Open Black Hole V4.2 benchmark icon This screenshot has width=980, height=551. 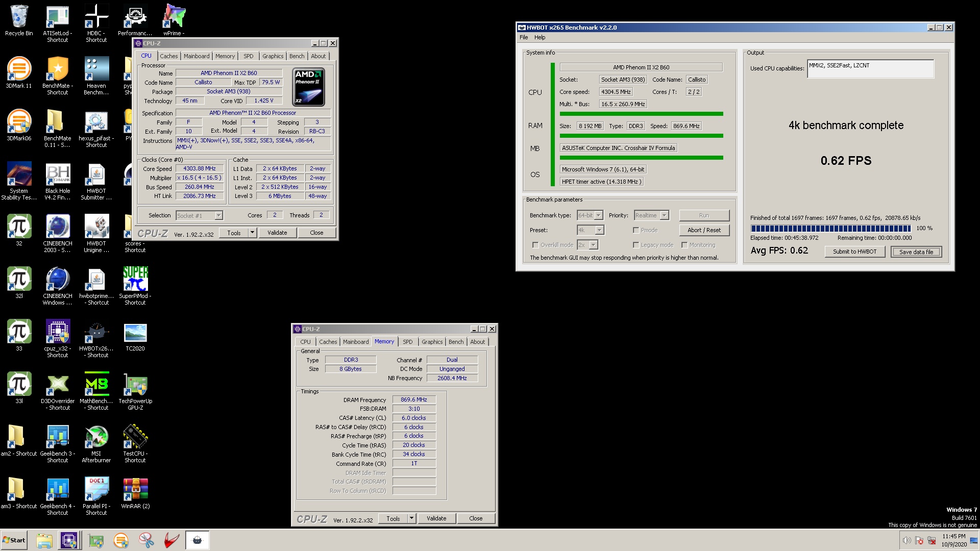tap(57, 181)
